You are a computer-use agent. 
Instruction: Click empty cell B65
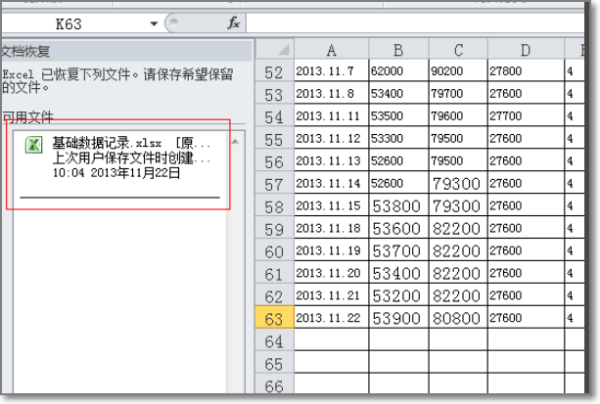[398, 362]
